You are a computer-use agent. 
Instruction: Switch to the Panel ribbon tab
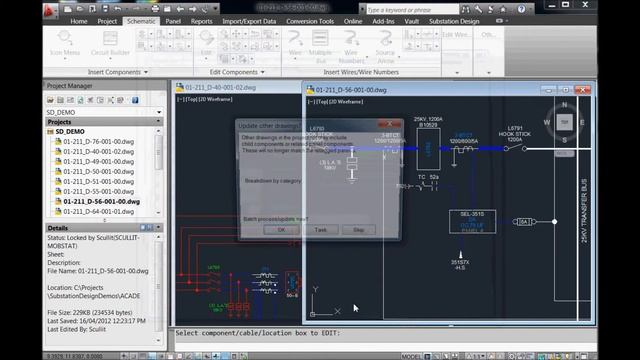(173, 21)
